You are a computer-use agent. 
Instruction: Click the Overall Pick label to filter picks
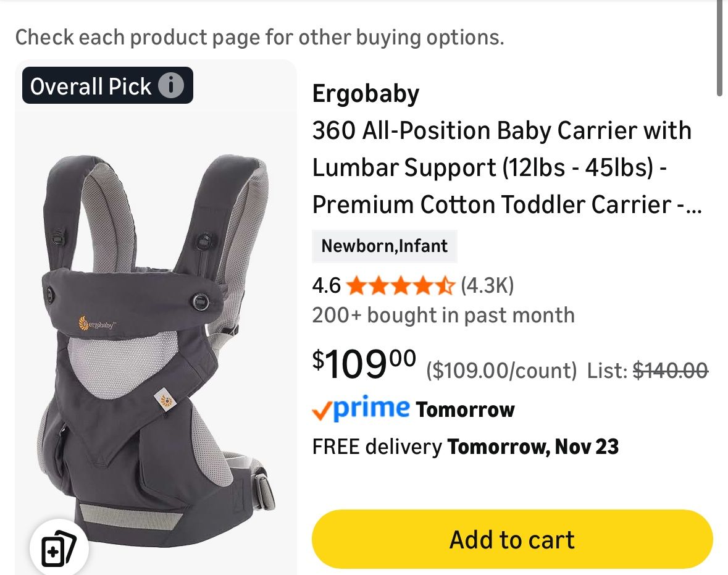click(90, 85)
